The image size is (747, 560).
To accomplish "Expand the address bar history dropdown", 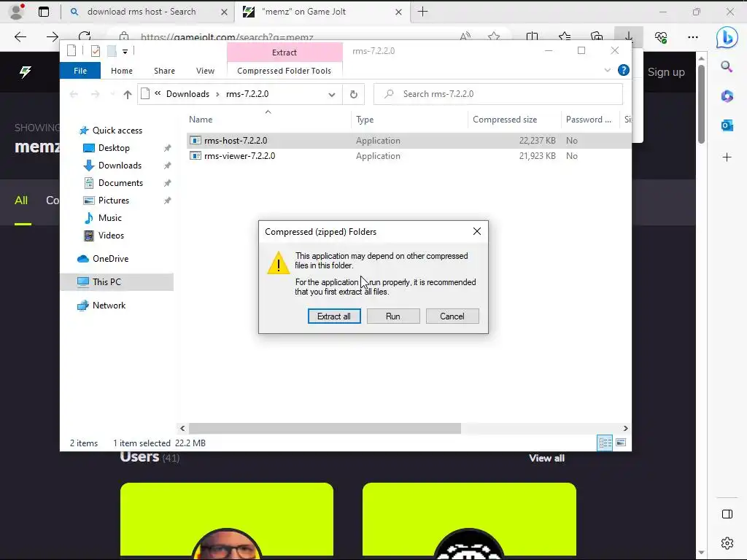I will 332,94.
